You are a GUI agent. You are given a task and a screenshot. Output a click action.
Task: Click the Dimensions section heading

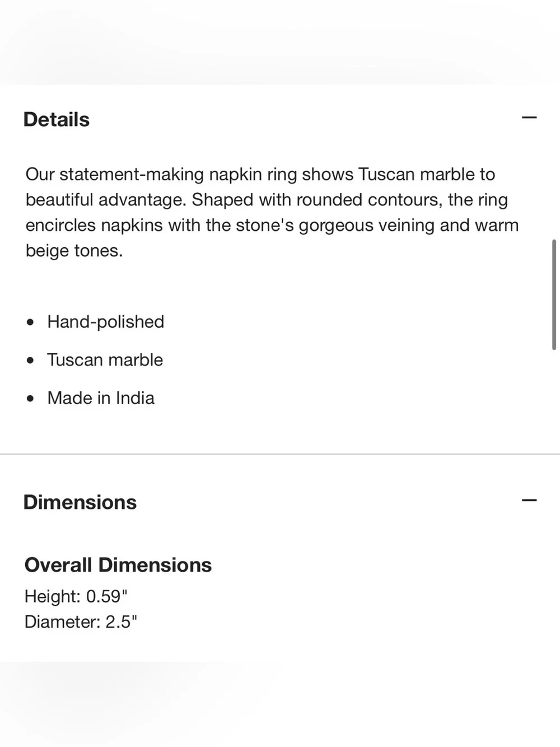[x=80, y=502]
